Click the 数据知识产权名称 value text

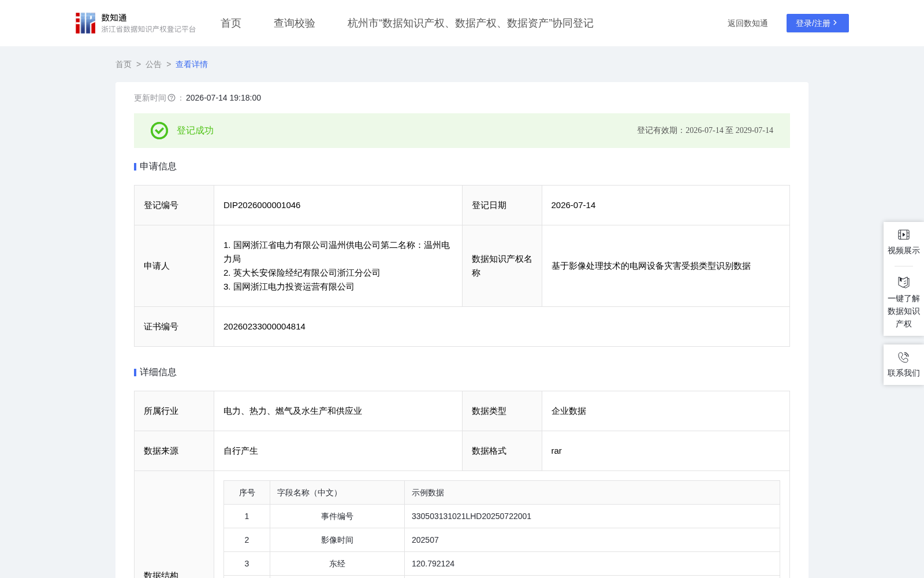651,266
